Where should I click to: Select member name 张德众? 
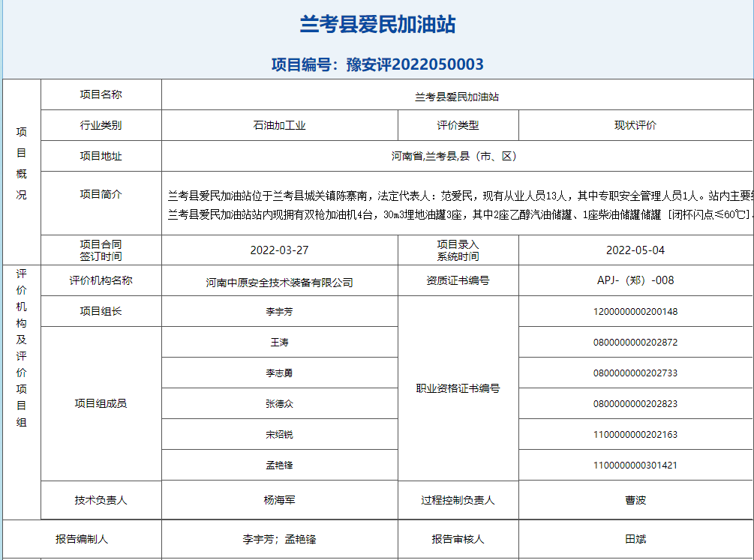[x=279, y=404]
